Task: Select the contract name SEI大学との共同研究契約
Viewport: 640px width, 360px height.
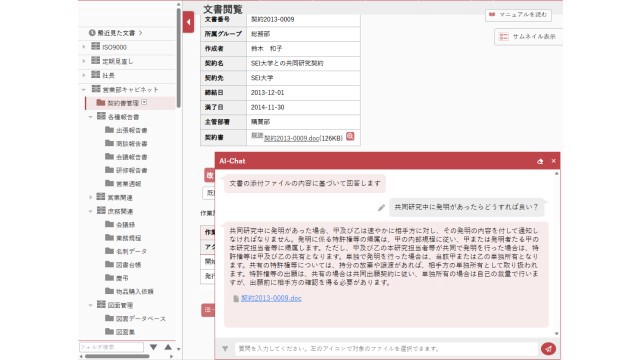Action: pos(287,63)
